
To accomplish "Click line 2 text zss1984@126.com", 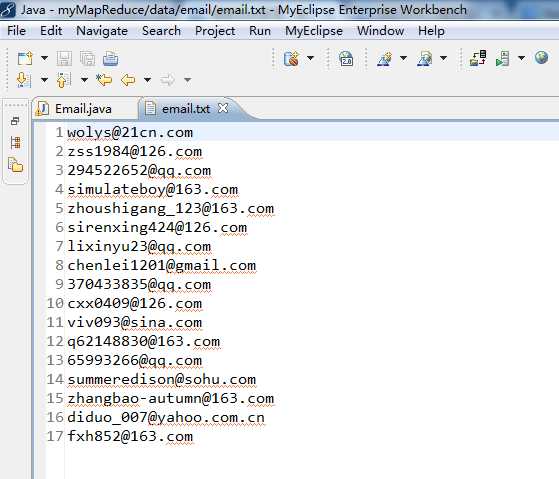I will pyautogui.click(x=134, y=151).
